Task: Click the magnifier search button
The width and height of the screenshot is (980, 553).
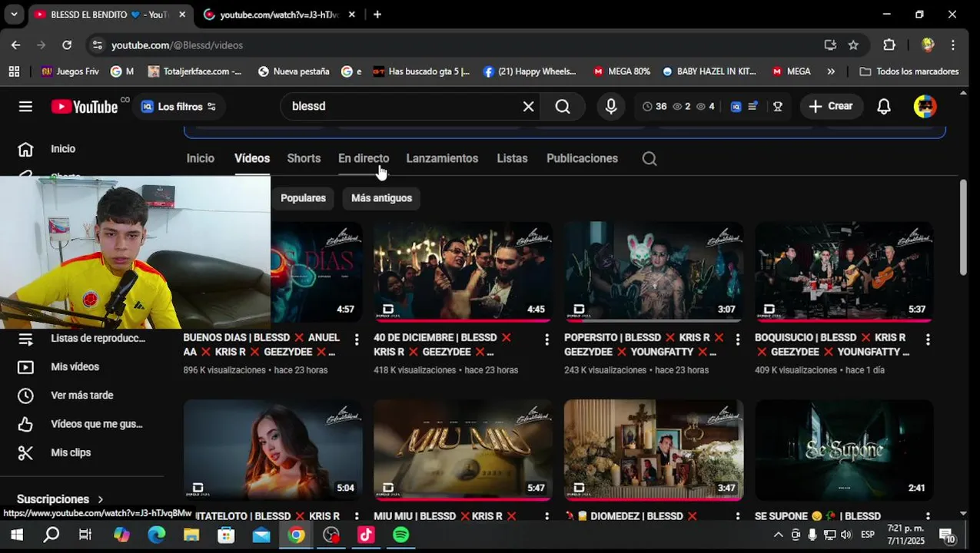Action: 563,107
